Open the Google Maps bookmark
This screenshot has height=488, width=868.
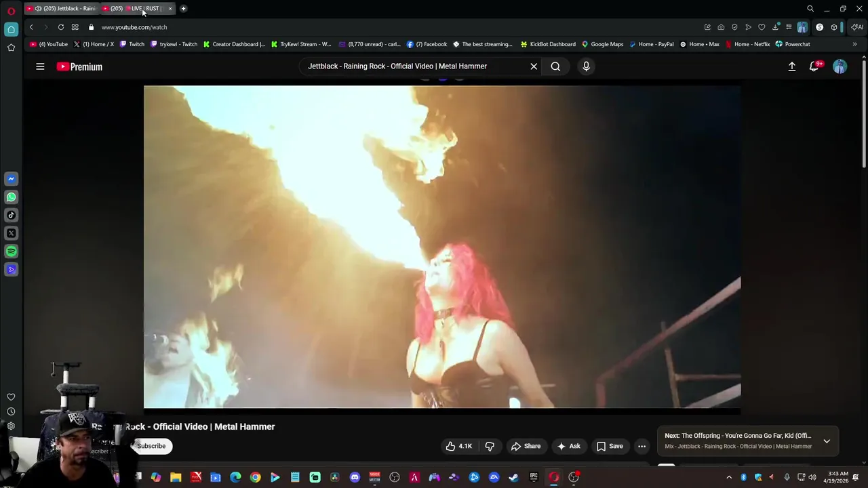(602, 44)
